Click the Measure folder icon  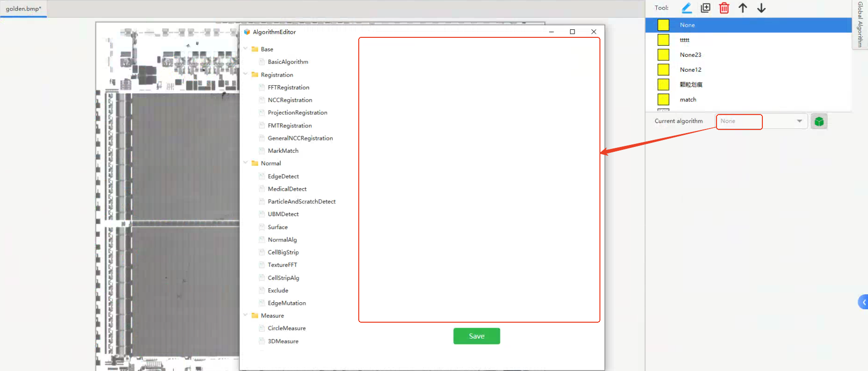[255, 316]
